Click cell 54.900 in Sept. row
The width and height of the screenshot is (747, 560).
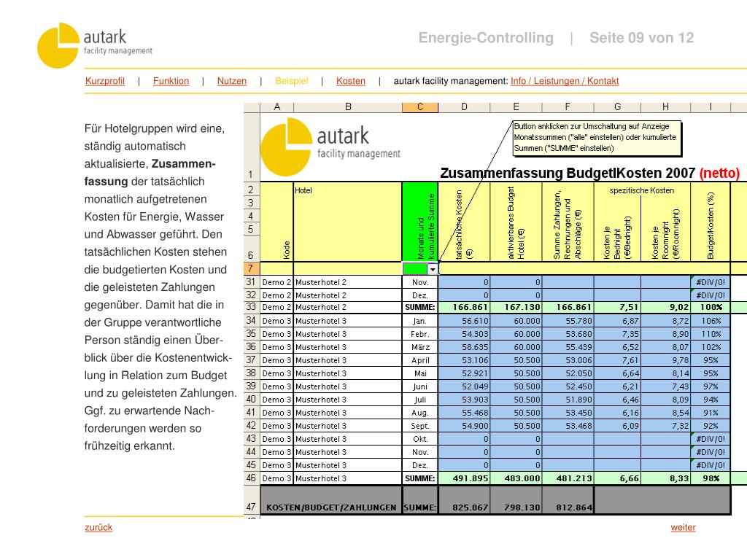pos(464,426)
